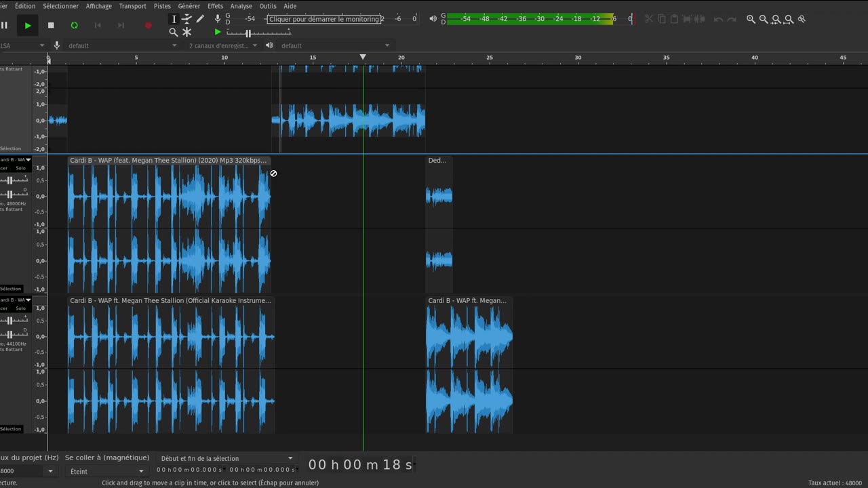Screen dimensions: 868x488
Task: Click play-at-speed small green arrow
Action: click(x=218, y=32)
